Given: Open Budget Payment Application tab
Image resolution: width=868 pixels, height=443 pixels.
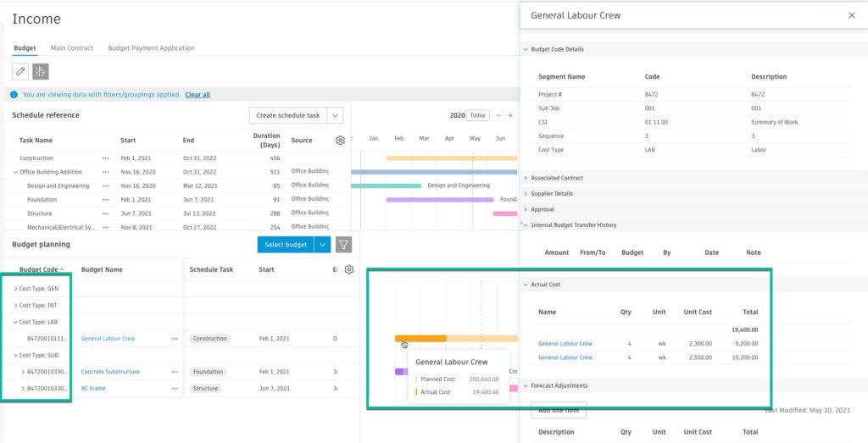Looking at the screenshot, I should pos(151,48).
